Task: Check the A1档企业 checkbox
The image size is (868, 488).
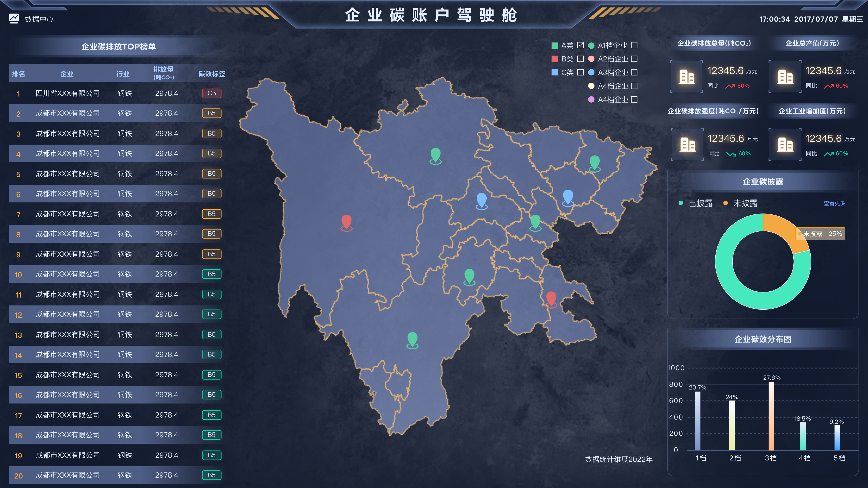Action: [x=634, y=45]
